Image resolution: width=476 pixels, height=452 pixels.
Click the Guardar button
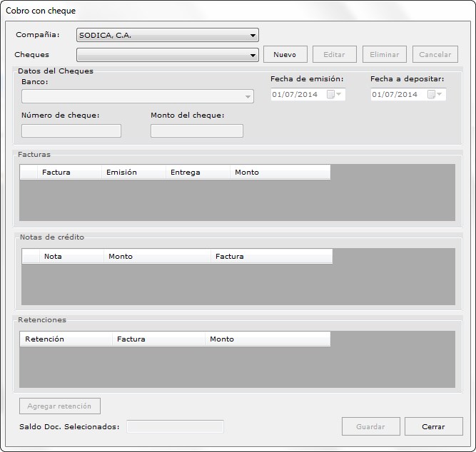point(371,426)
